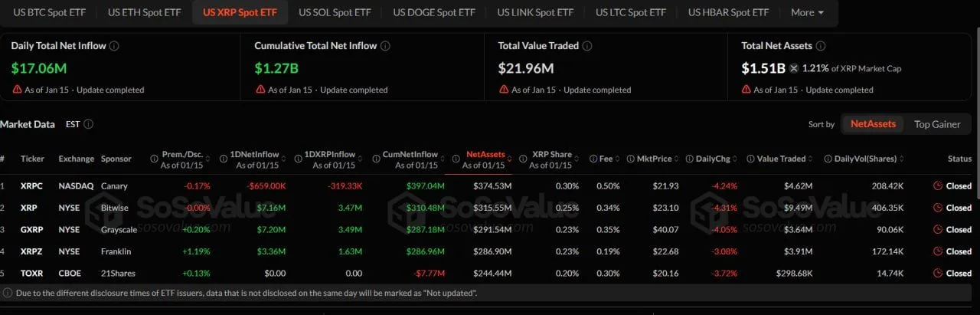This screenshot has width=980, height=315.
Task: Open the US SOL Spot ETF tab
Action: [335, 12]
